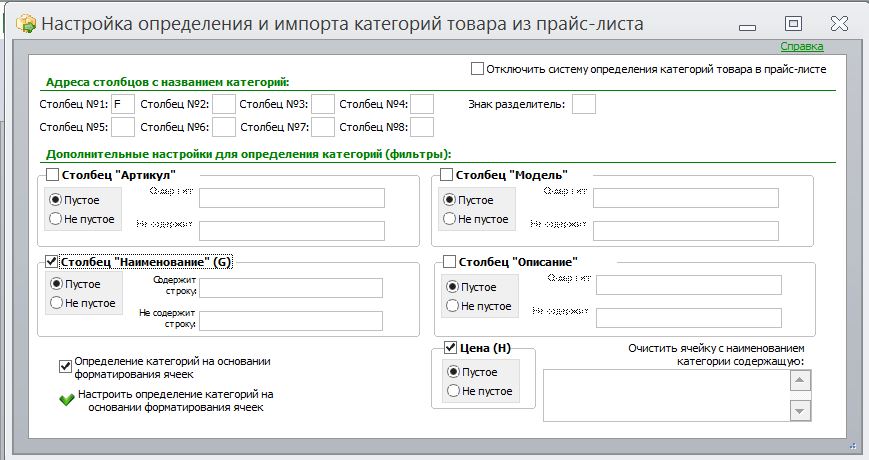869x460 pixels.
Task: Click the Столбец №5 input field
Action: pyautogui.click(x=123, y=127)
